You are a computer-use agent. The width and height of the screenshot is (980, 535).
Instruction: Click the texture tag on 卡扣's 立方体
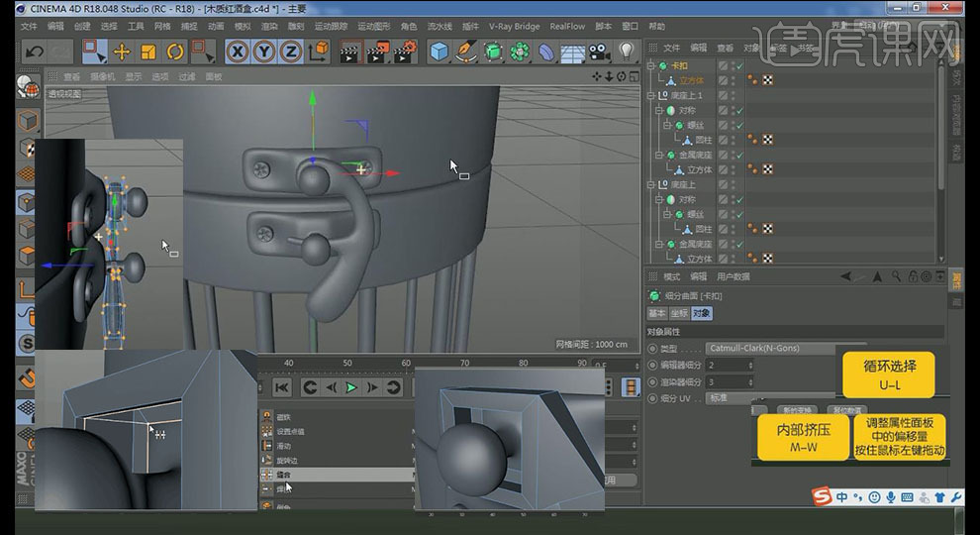click(767, 80)
